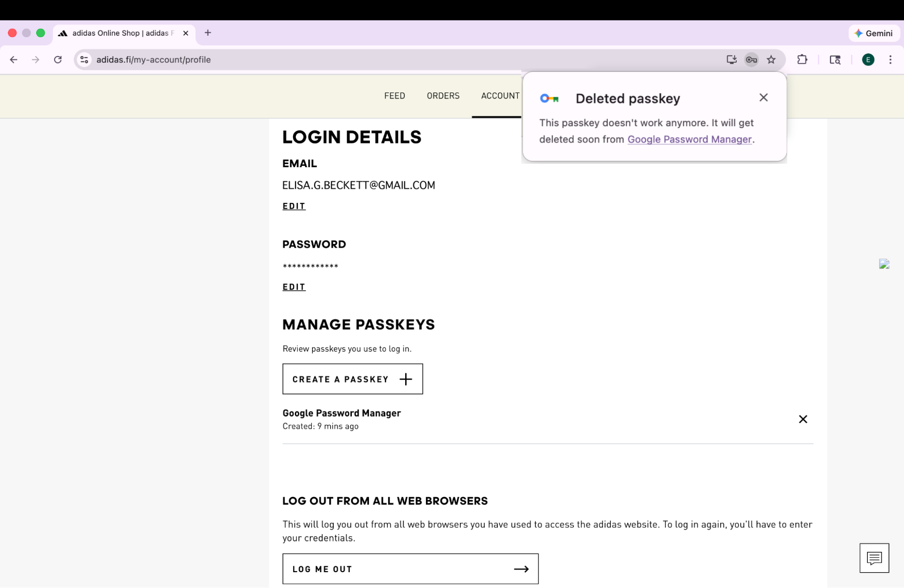The width and height of the screenshot is (904, 588).
Task: Reload the page
Action: 58,59
